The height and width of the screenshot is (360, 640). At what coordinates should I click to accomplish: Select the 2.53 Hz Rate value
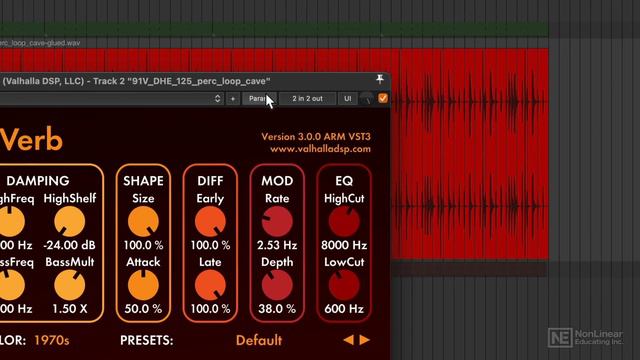277,245
